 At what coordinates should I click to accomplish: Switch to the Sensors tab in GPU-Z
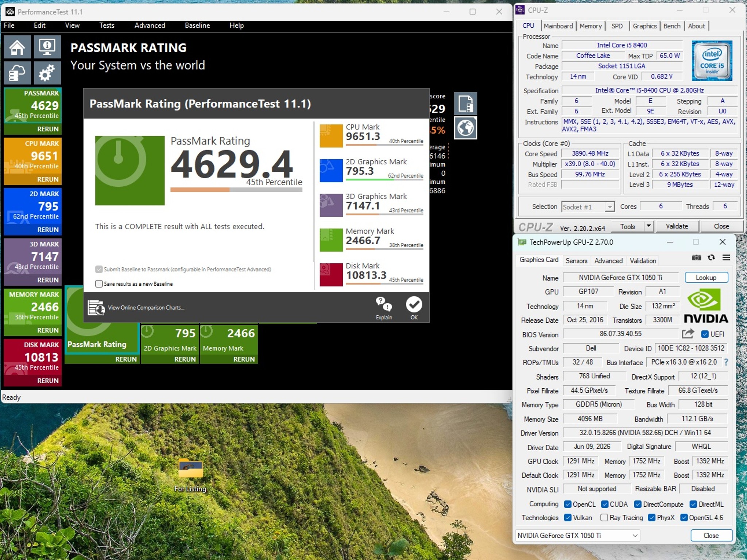coord(576,261)
